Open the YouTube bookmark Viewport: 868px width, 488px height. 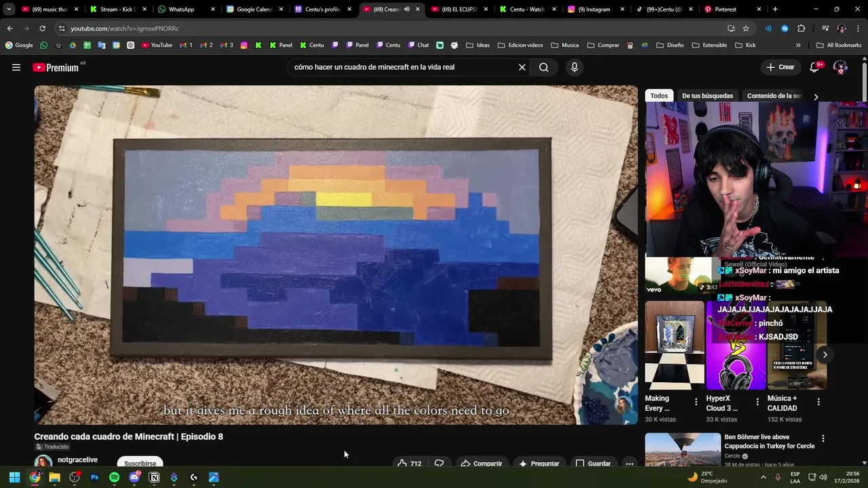[157, 45]
